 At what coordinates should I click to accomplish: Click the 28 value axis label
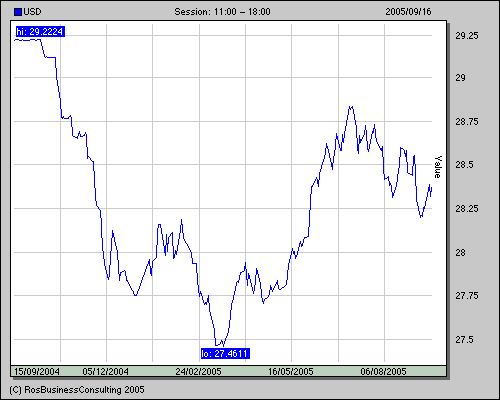[x=460, y=253]
